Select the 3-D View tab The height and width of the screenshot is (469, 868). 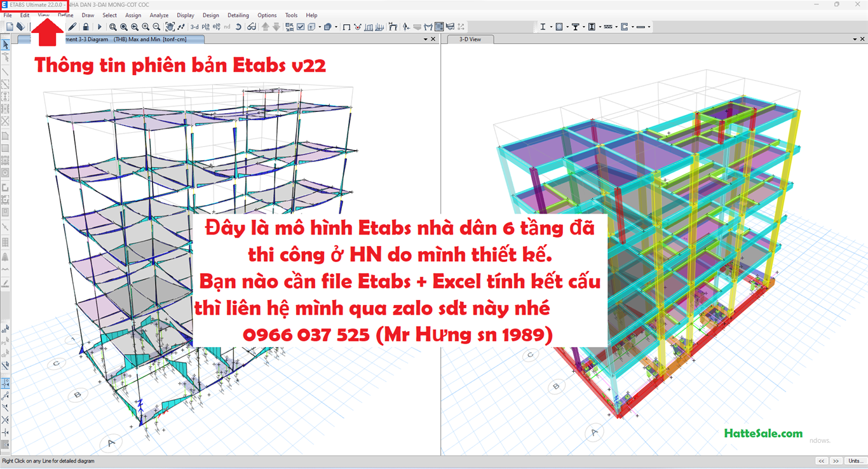[470, 39]
